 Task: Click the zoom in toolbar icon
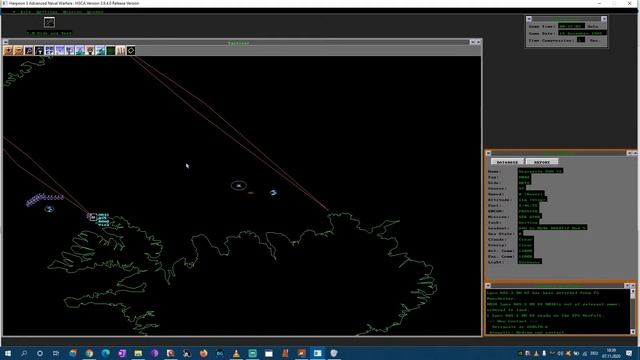click(8, 51)
